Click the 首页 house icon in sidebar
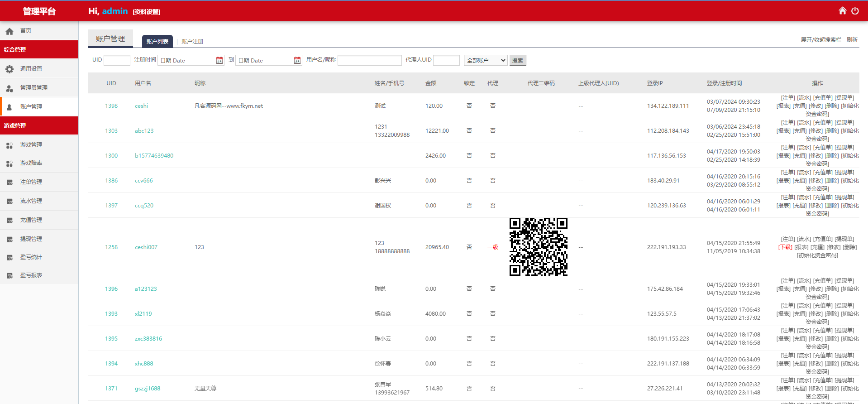Viewport: 868px width, 404px height. 10,31
